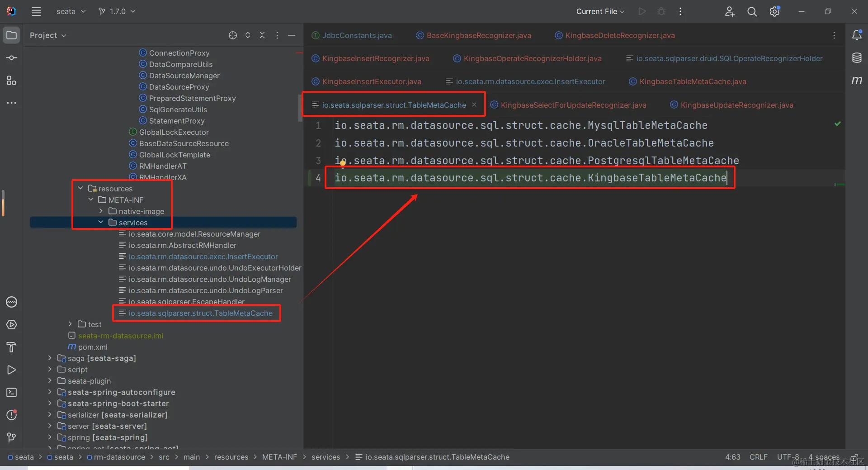Select opened file in Project tree
The height and width of the screenshot is (470, 868).
click(233, 35)
